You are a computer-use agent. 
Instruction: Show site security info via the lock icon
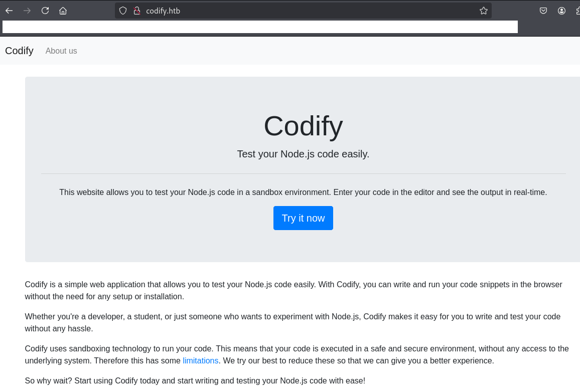pyautogui.click(x=136, y=11)
